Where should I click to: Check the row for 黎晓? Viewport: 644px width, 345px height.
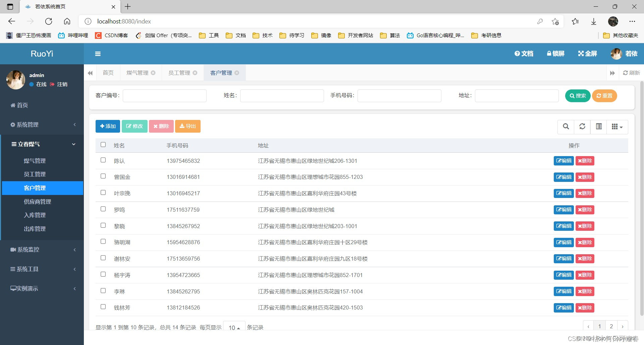point(103,225)
